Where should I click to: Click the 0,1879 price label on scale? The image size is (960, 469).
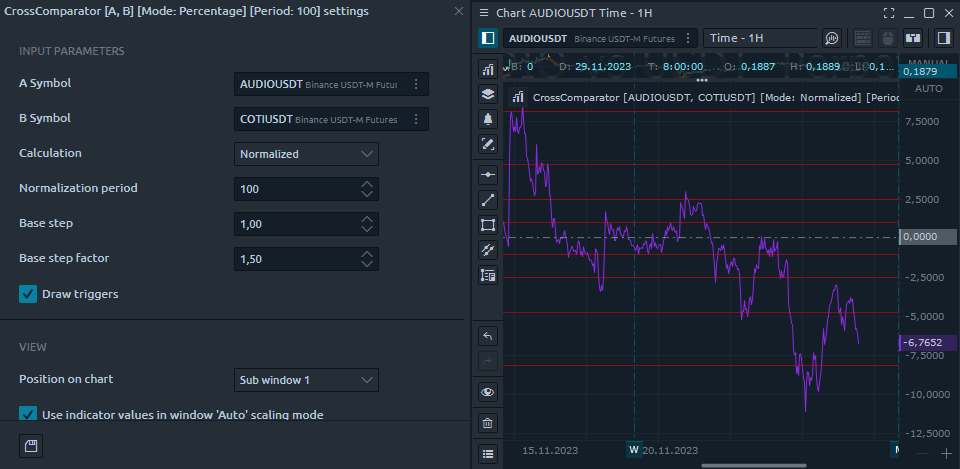coord(928,72)
